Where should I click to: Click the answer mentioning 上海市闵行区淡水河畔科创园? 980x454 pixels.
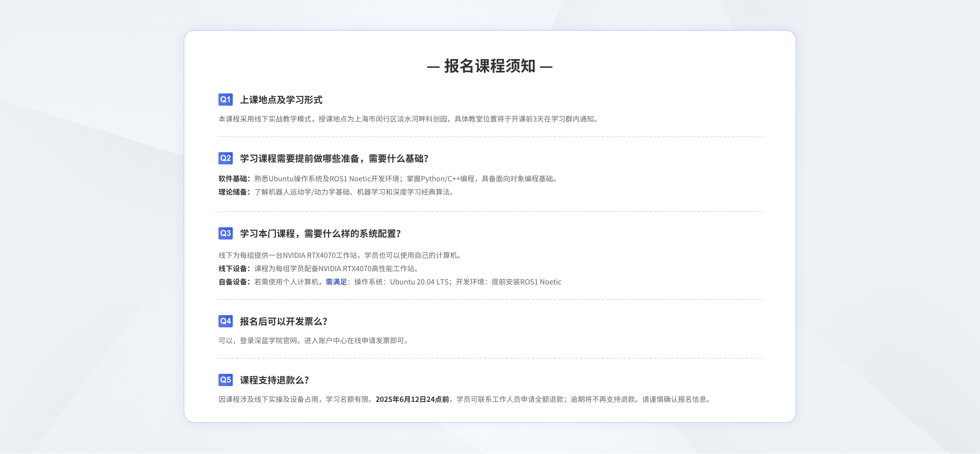(x=409, y=119)
